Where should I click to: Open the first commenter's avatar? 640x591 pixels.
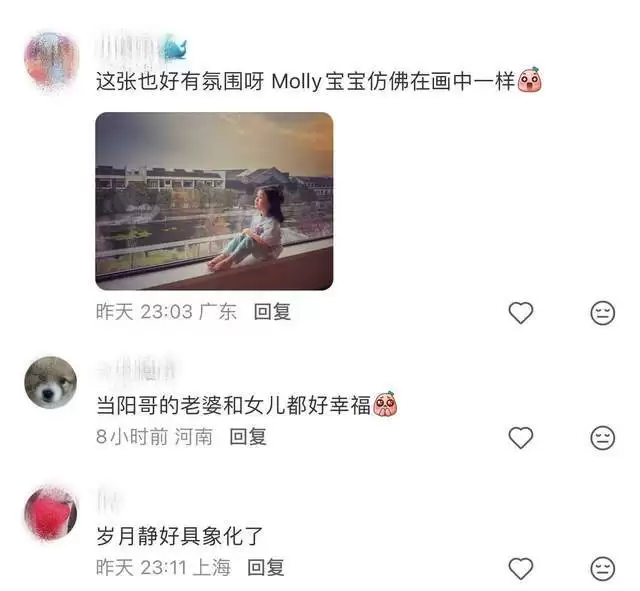coord(51,60)
